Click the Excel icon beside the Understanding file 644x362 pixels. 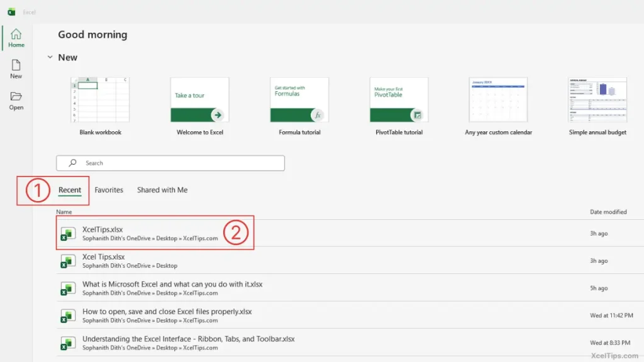(x=67, y=343)
